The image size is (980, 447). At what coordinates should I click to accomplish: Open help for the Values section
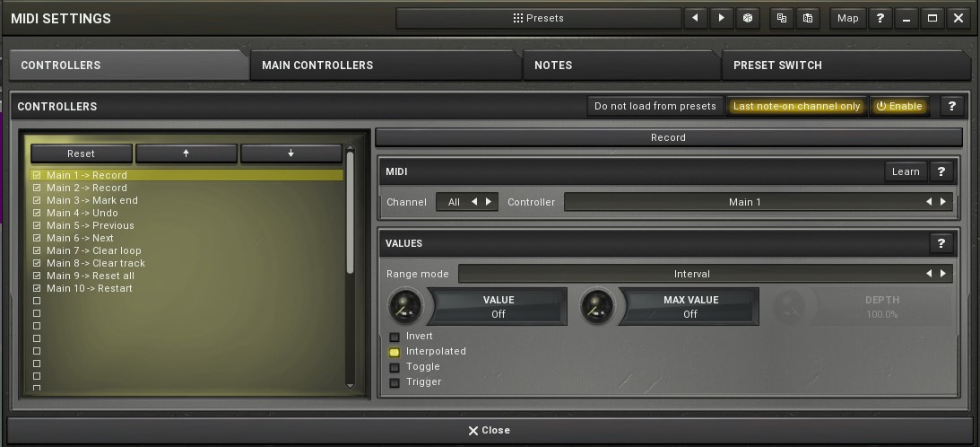pyautogui.click(x=941, y=243)
